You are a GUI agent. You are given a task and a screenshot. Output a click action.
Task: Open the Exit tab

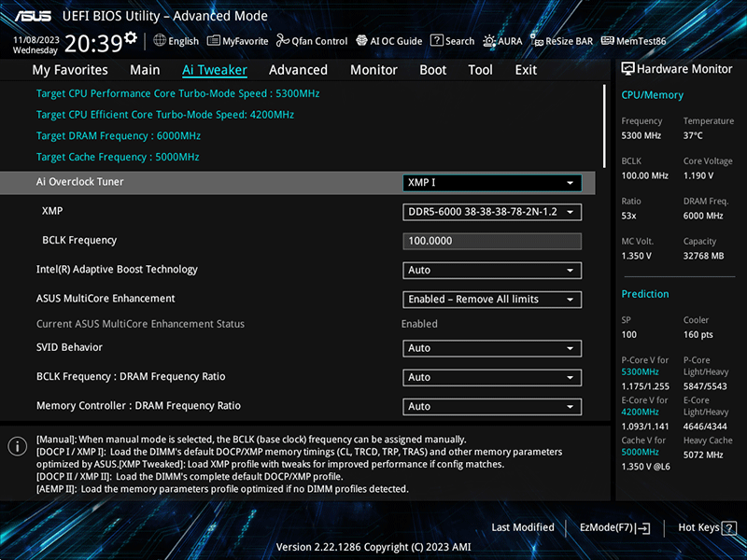pyautogui.click(x=526, y=70)
